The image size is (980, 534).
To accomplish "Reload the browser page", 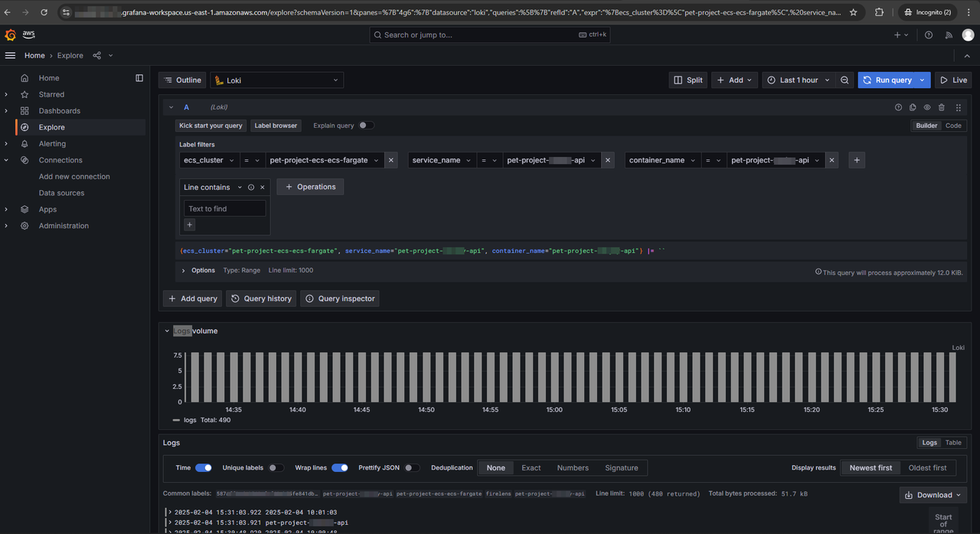I will point(44,12).
